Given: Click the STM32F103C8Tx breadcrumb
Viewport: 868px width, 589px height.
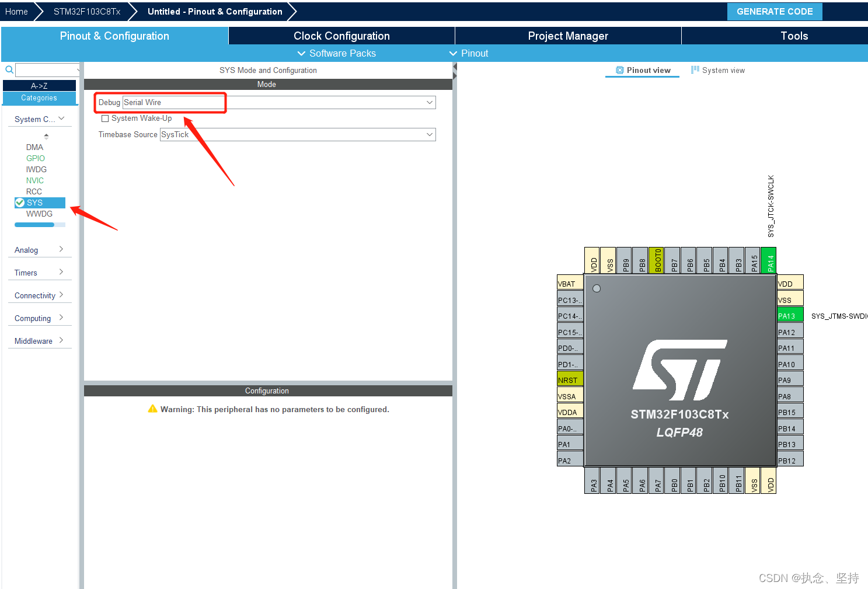Looking at the screenshot, I should pyautogui.click(x=87, y=12).
